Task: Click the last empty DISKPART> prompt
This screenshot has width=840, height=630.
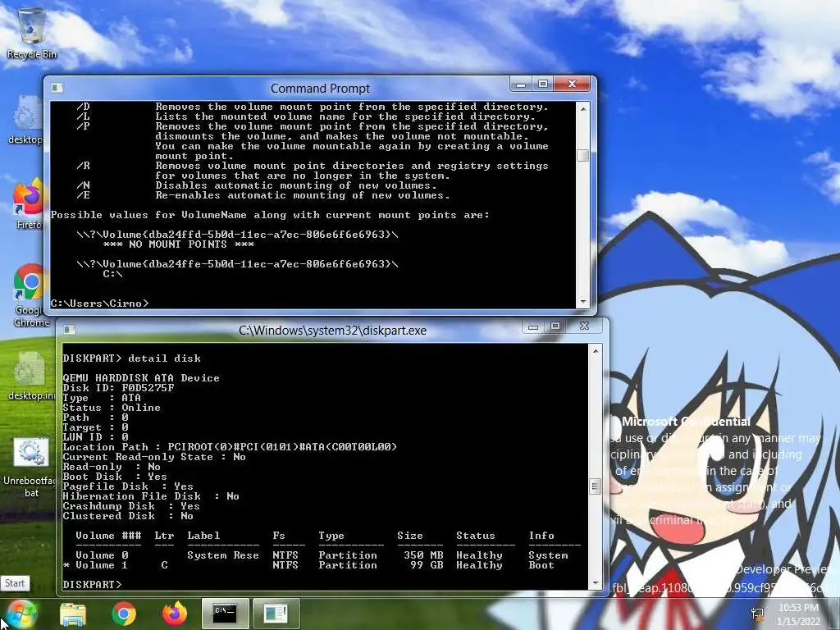Action: 92,584
